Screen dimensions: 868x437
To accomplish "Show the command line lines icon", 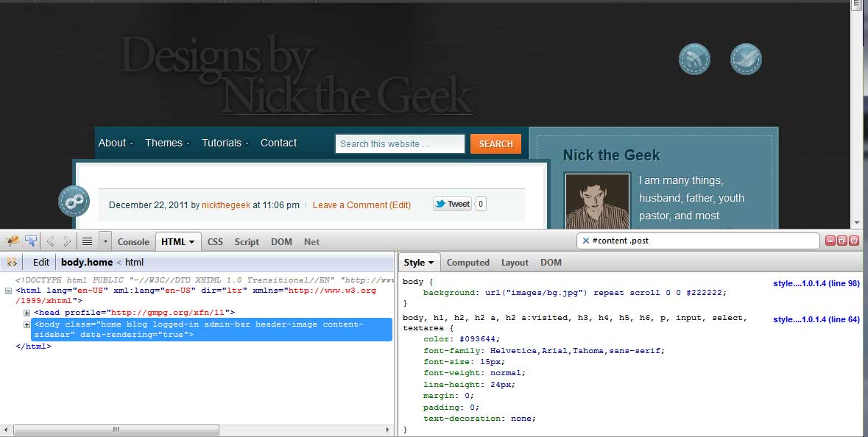I will (x=87, y=241).
